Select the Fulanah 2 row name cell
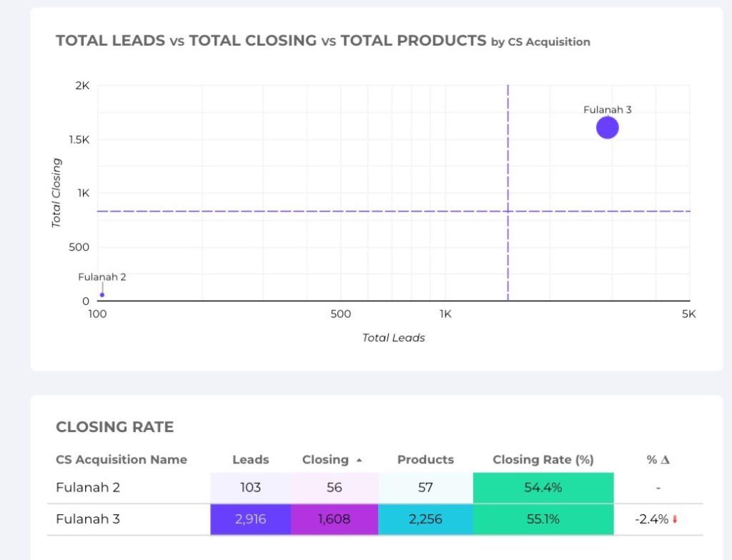 (x=88, y=488)
